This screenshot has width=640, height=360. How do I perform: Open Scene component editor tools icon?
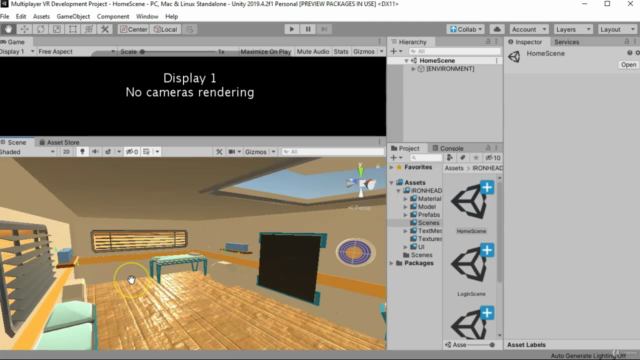[219, 152]
